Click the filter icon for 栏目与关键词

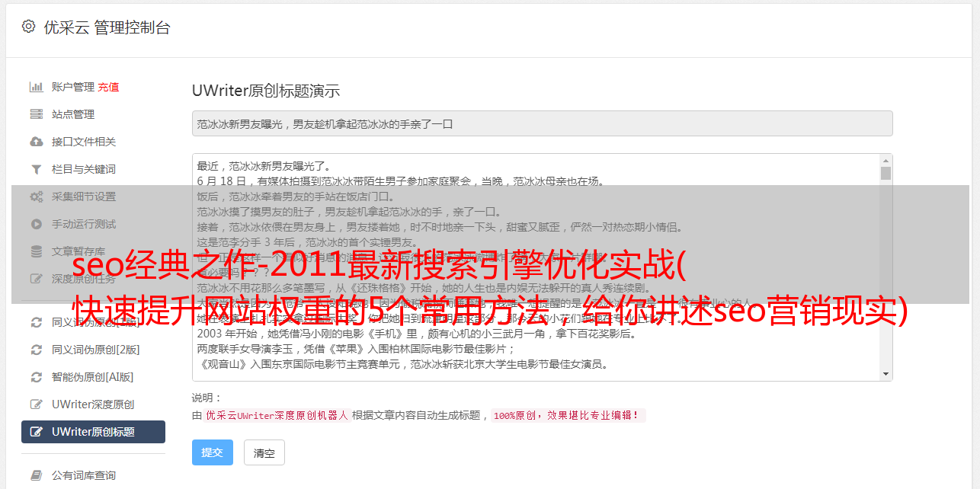pyautogui.click(x=36, y=169)
